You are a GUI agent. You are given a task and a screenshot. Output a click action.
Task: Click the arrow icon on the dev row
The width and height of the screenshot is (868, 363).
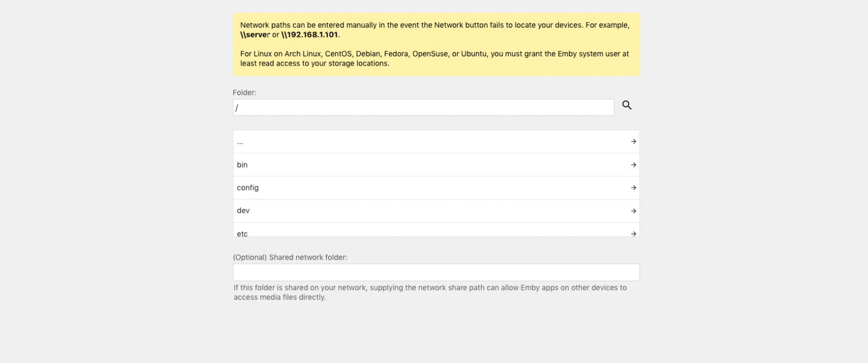point(633,211)
